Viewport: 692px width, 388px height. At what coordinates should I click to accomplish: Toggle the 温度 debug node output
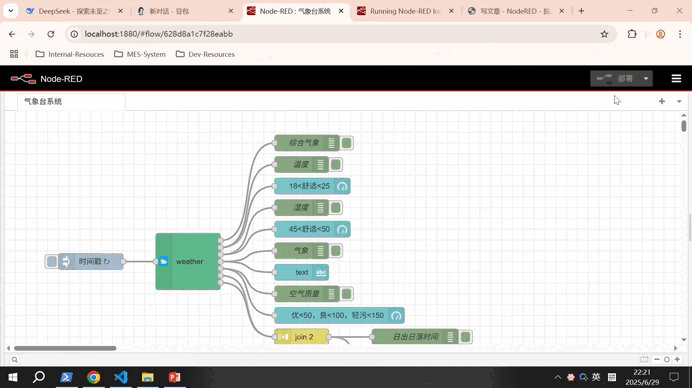click(336, 164)
